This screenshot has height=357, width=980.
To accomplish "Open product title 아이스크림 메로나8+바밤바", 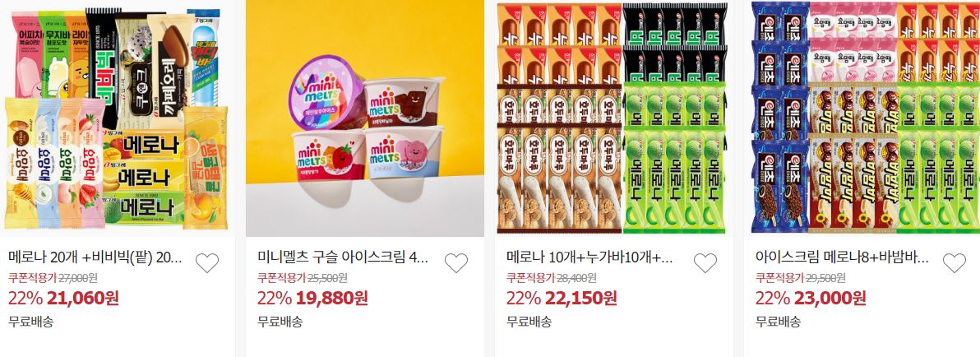I will pos(842,257).
